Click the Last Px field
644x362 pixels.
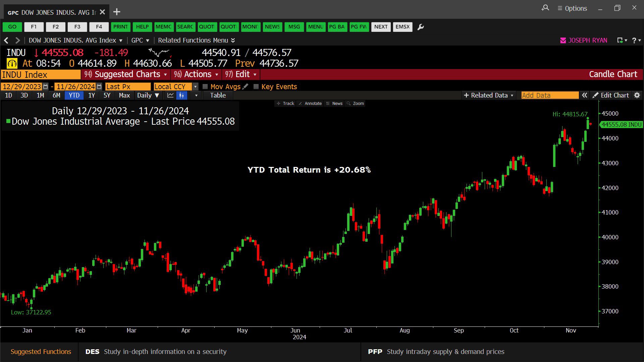[128, 86]
